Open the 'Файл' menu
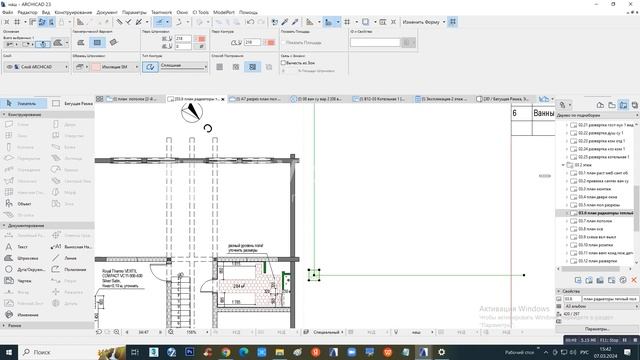The width and height of the screenshot is (640, 360). pos(7,12)
